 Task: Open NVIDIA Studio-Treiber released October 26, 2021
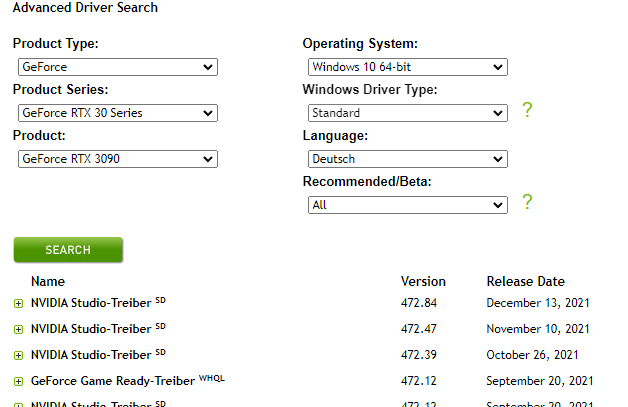click(x=98, y=355)
